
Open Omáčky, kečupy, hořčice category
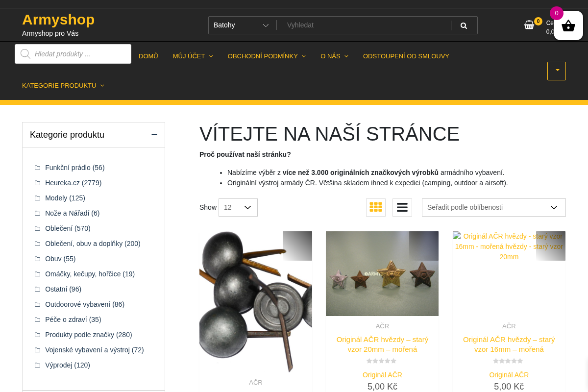(90, 274)
